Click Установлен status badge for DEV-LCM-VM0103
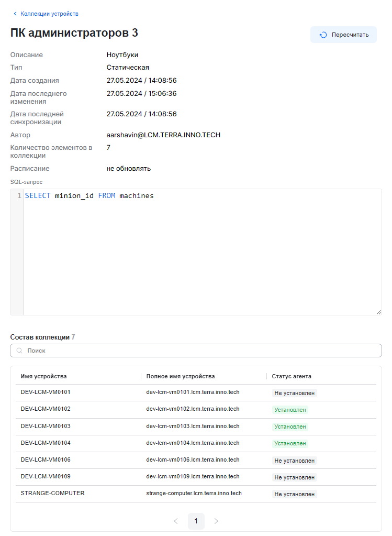 (290, 426)
